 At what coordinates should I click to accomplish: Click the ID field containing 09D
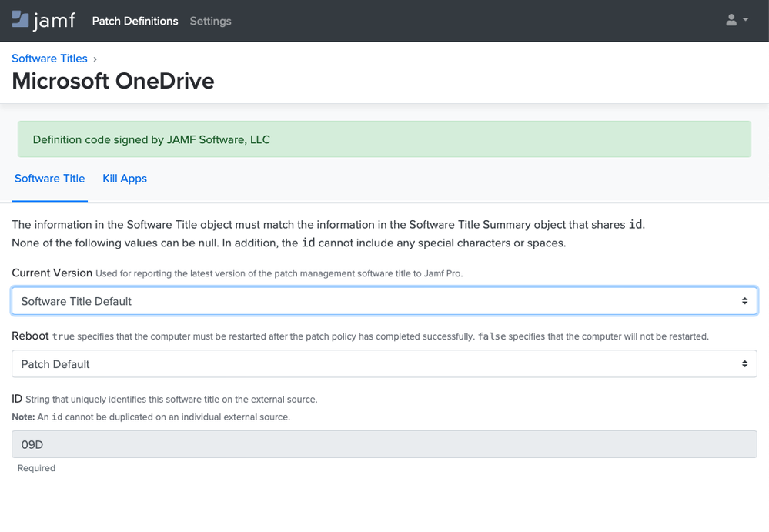[x=385, y=444]
